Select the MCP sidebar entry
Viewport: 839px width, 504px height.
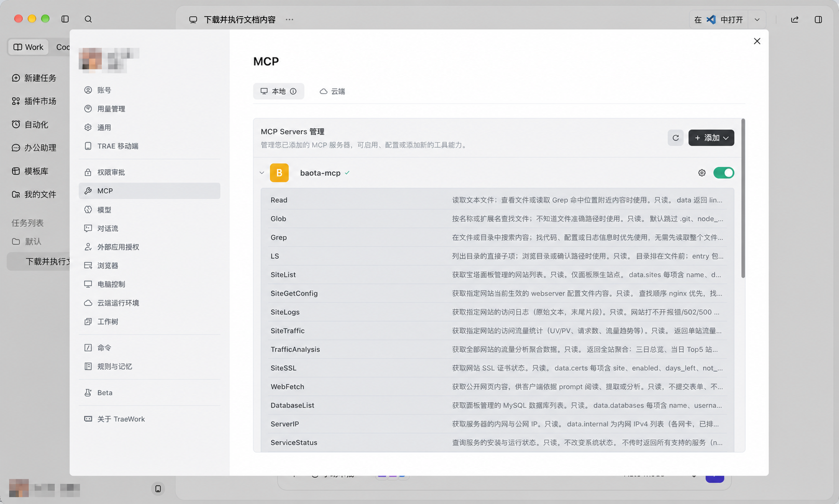tap(149, 191)
